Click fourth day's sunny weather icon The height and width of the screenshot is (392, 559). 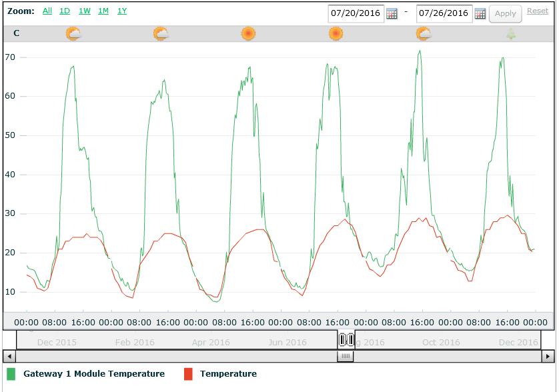[336, 34]
